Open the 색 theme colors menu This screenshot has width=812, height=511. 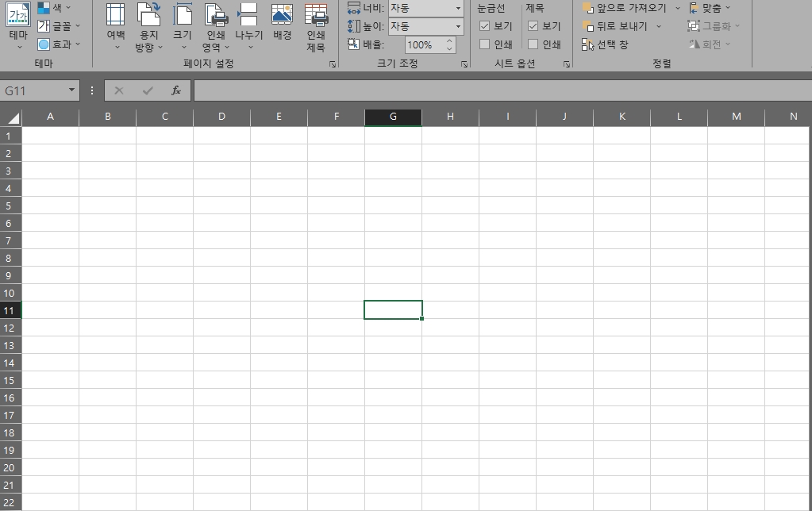point(55,8)
